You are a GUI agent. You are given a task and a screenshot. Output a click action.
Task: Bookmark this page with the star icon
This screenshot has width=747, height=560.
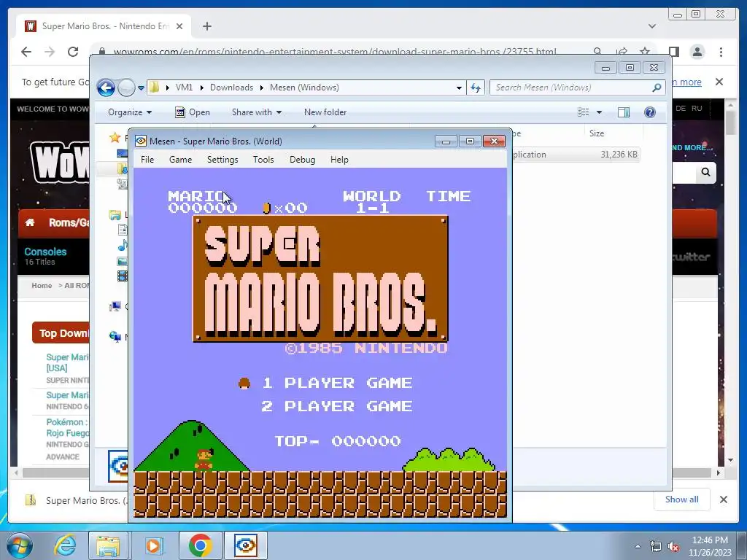pyautogui.click(x=645, y=51)
